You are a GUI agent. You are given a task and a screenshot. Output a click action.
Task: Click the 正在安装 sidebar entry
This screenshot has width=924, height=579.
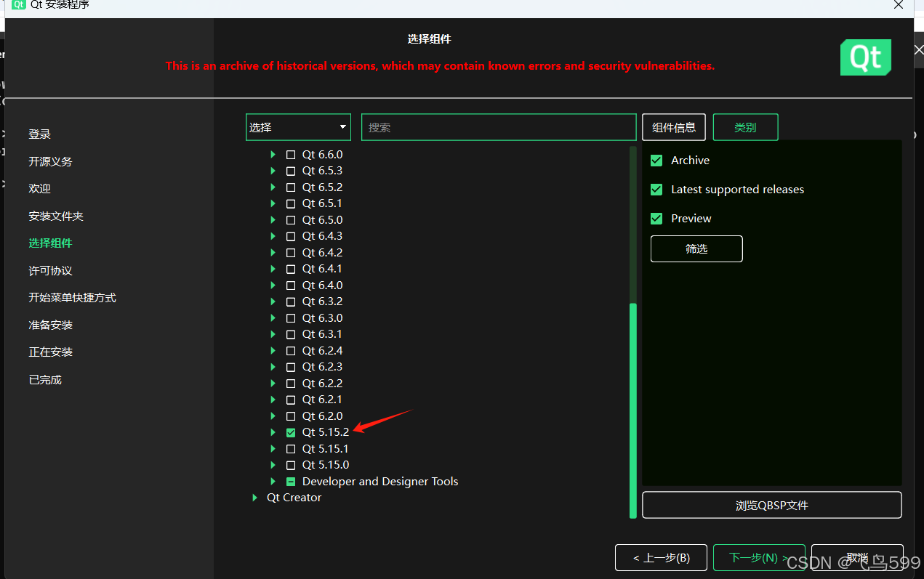coord(51,352)
